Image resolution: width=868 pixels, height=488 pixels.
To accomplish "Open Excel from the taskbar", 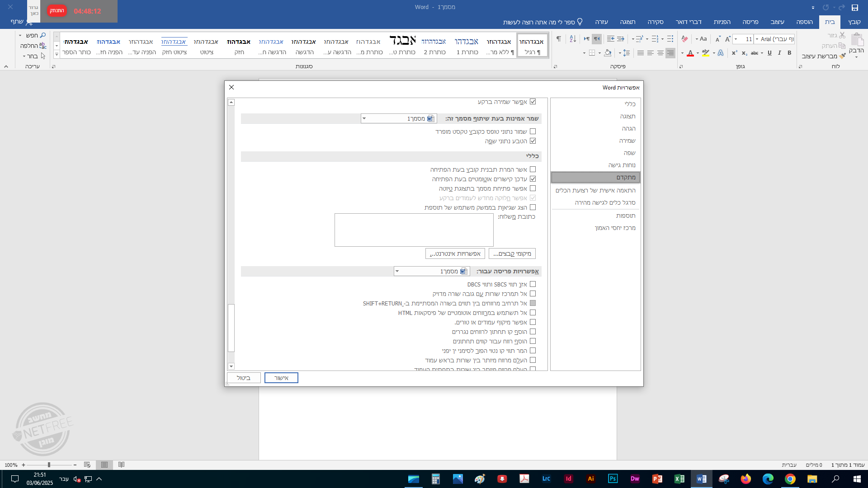I will (679, 479).
